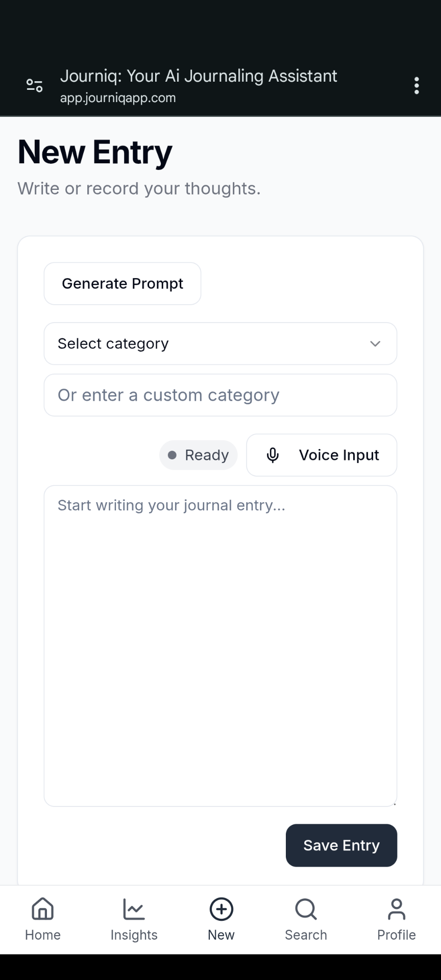Tap the site settings icon beside URL
Screen dimensions: 441x980
[34, 85]
